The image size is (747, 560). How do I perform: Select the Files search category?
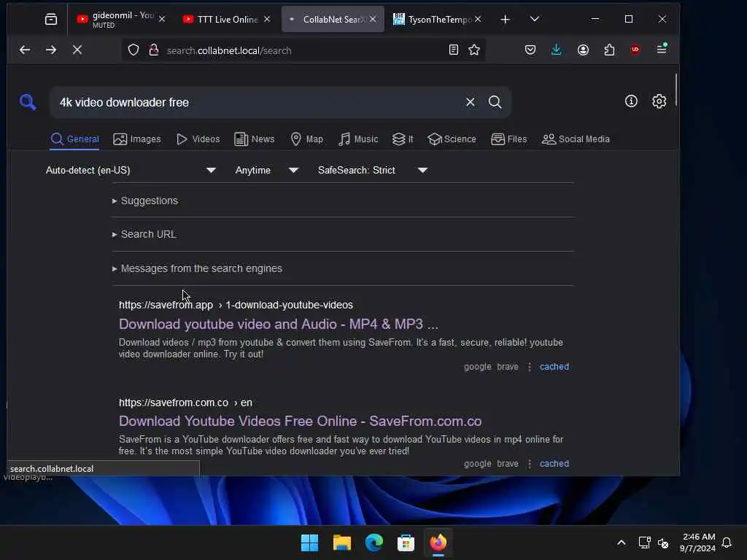(x=508, y=139)
